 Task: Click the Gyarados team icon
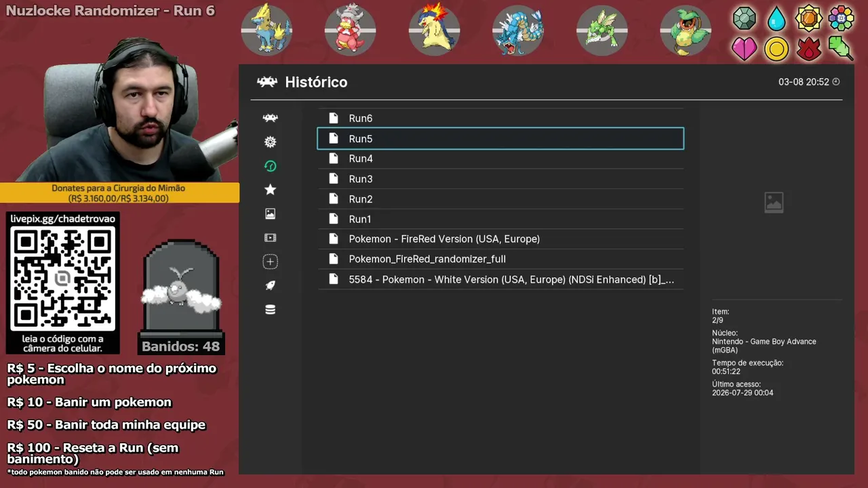518,30
